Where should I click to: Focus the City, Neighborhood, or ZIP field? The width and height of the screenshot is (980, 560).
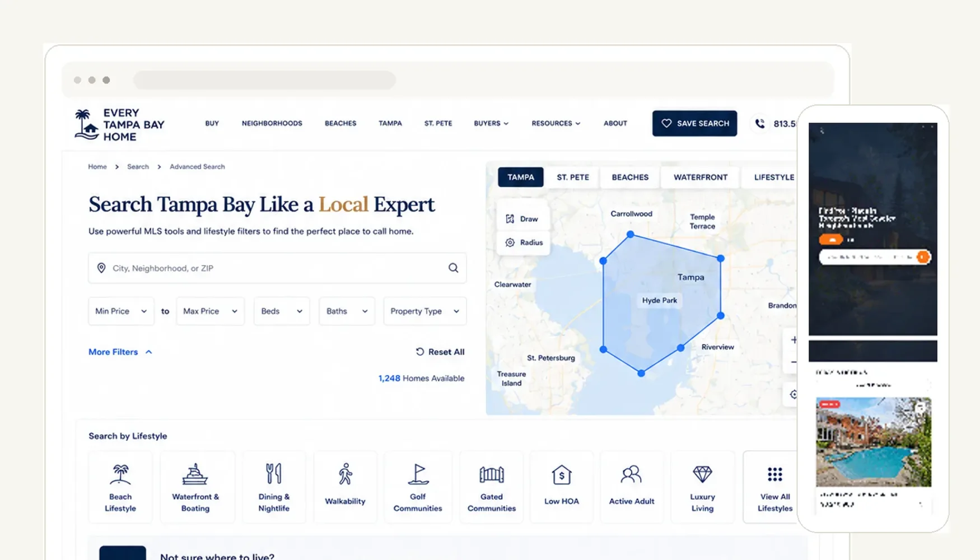(x=277, y=268)
